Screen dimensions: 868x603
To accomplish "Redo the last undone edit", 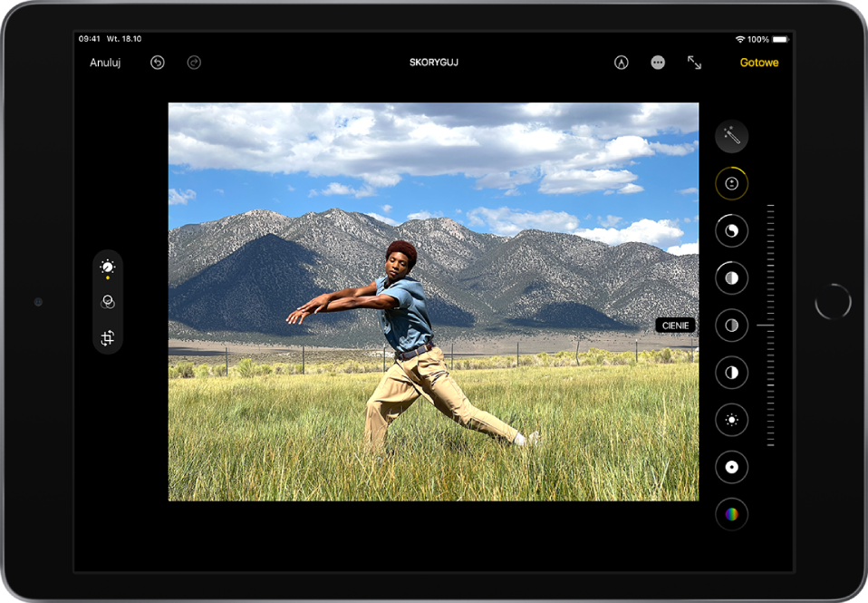I will (x=194, y=63).
